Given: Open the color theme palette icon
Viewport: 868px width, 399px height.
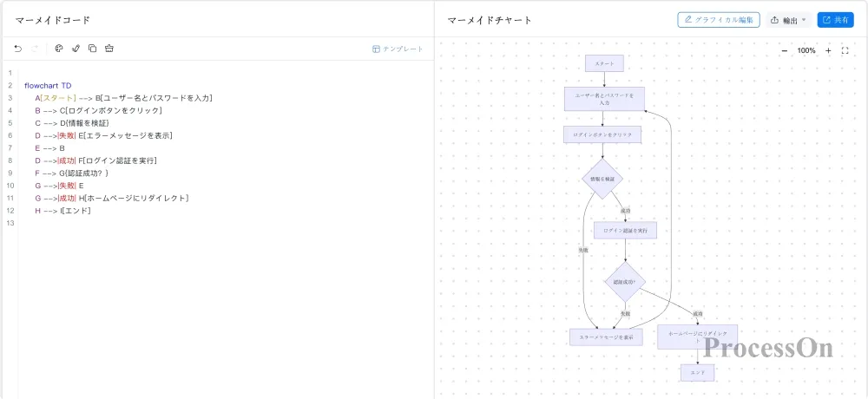Looking at the screenshot, I should (x=59, y=49).
